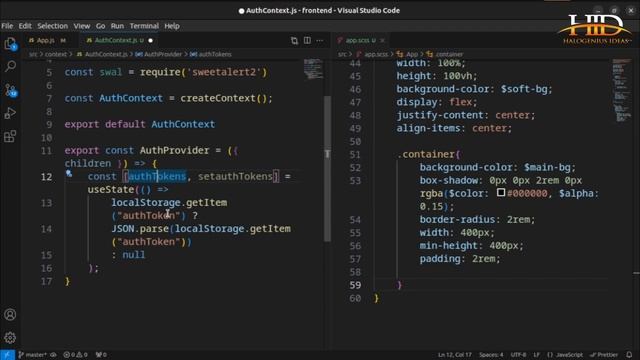Open Source Control view in activity bar
640x360 pixels.
(x=10, y=90)
